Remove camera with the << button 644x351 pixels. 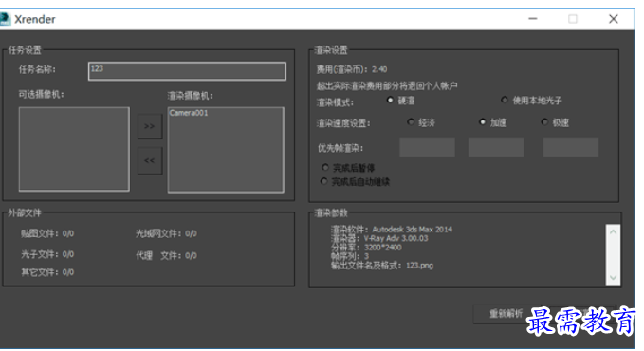click(x=150, y=160)
